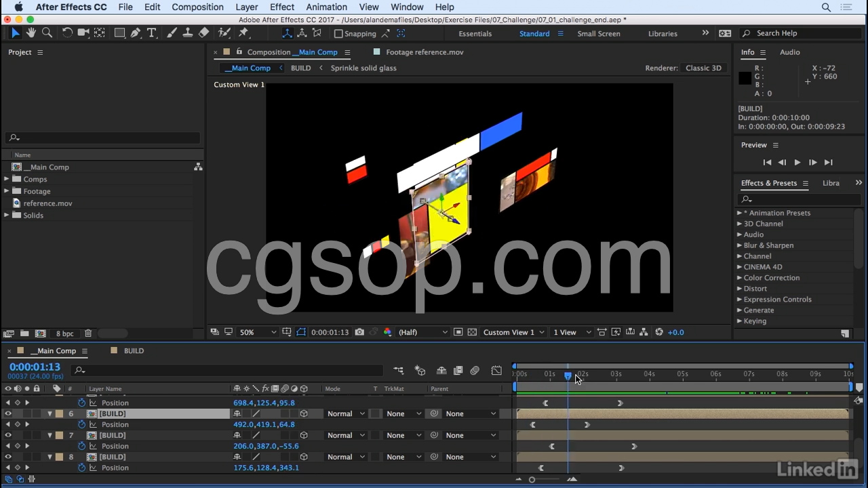The width and height of the screenshot is (868, 488).
Task: Select the Roto Brush tool
Action: 224,33
